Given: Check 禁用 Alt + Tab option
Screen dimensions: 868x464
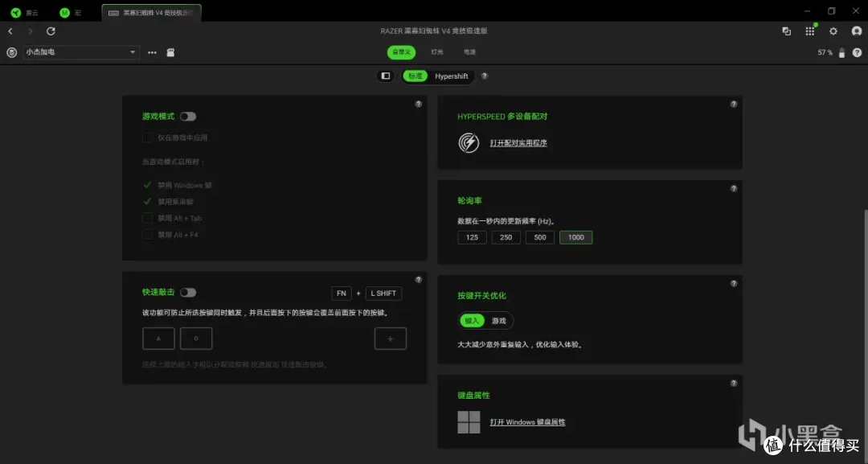Looking at the screenshot, I should tap(147, 218).
